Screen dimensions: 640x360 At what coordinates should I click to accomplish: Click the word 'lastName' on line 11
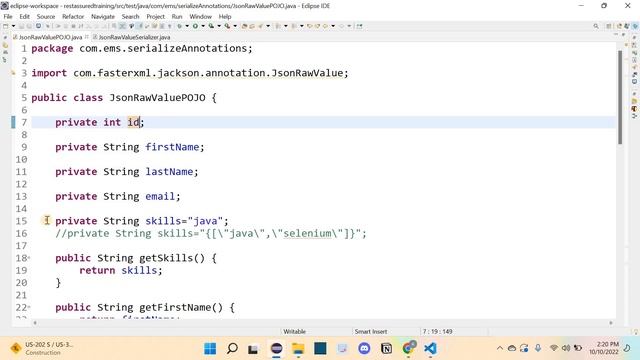tap(169, 171)
